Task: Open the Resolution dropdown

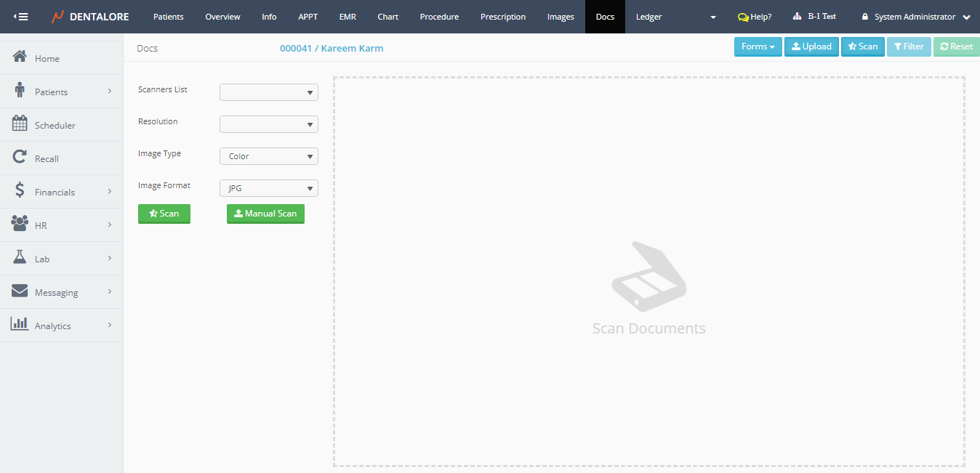Action: click(268, 124)
